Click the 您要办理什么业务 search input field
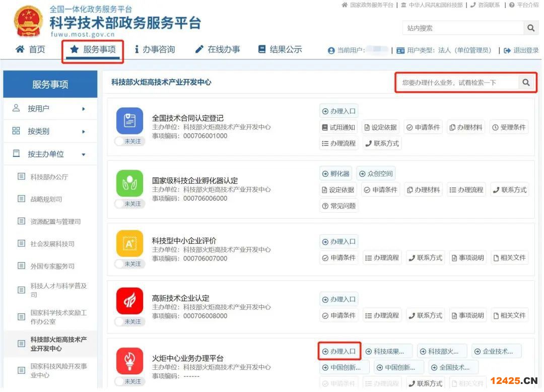Image resolution: width=544 pixels, height=392 pixels. coord(457,83)
